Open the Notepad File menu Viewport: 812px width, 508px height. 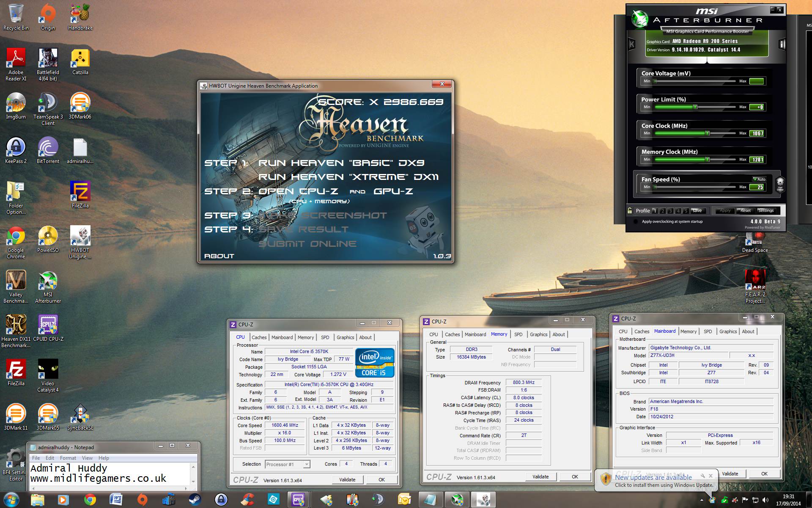36,458
